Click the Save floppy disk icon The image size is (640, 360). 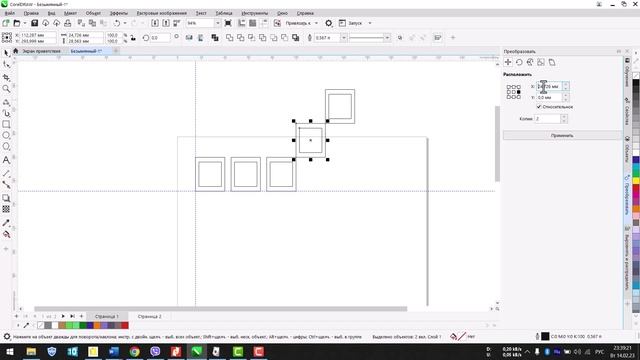click(x=35, y=23)
